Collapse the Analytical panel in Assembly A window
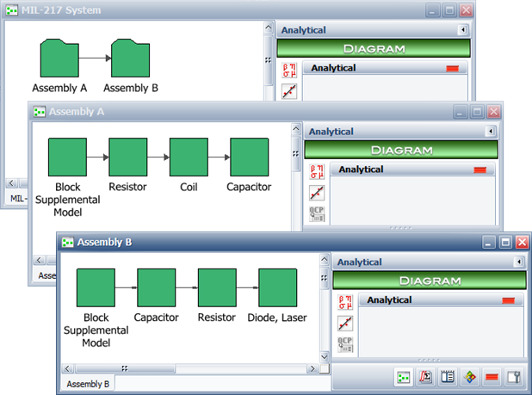This screenshot has height=395, width=532. 491,132
